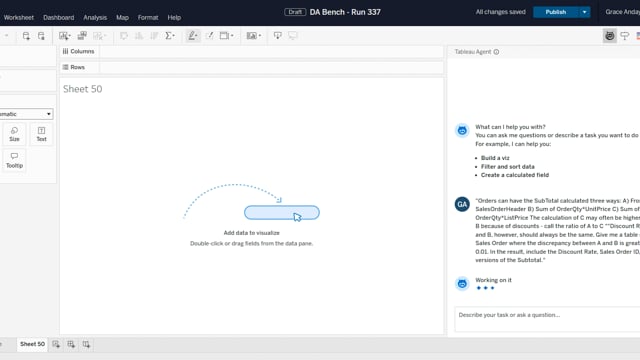Open the Map menu
Image resolution: width=640 pixels, height=360 pixels.
[122, 18]
